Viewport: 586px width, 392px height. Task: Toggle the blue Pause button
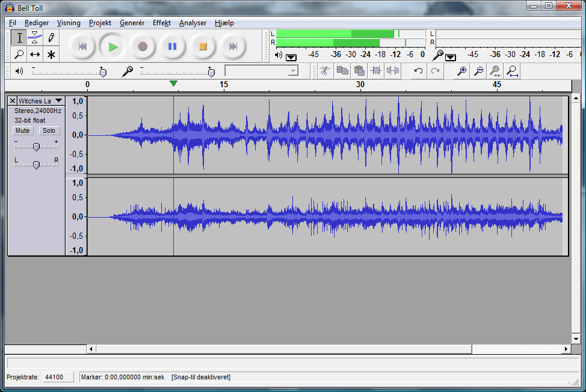173,46
